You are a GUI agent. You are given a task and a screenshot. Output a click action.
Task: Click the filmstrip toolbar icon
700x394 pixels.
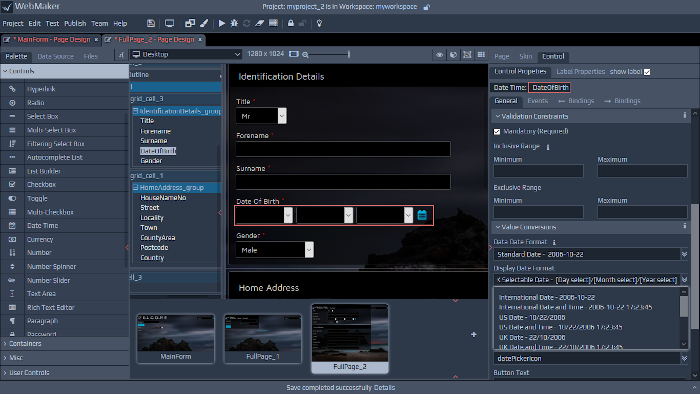coord(273,23)
